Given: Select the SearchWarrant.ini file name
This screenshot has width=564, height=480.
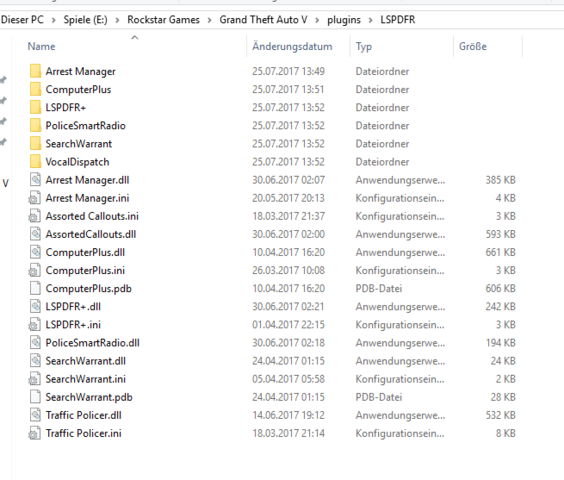Looking at the screenshot, I should coord(86,379).
